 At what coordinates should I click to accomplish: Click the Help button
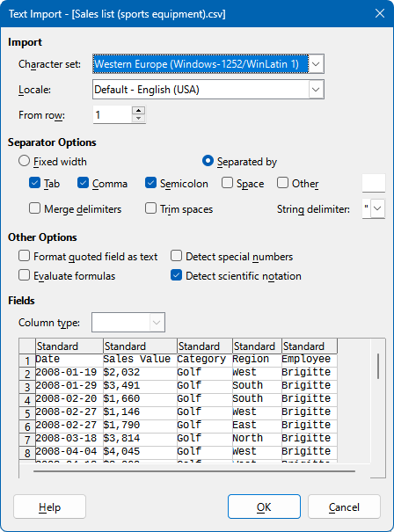point(49,506)
